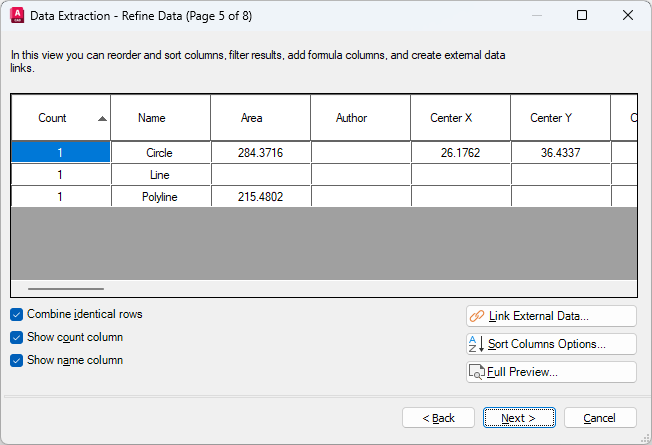
Task: Click the Count column sort arrow
Action: [x=102, y=118]
